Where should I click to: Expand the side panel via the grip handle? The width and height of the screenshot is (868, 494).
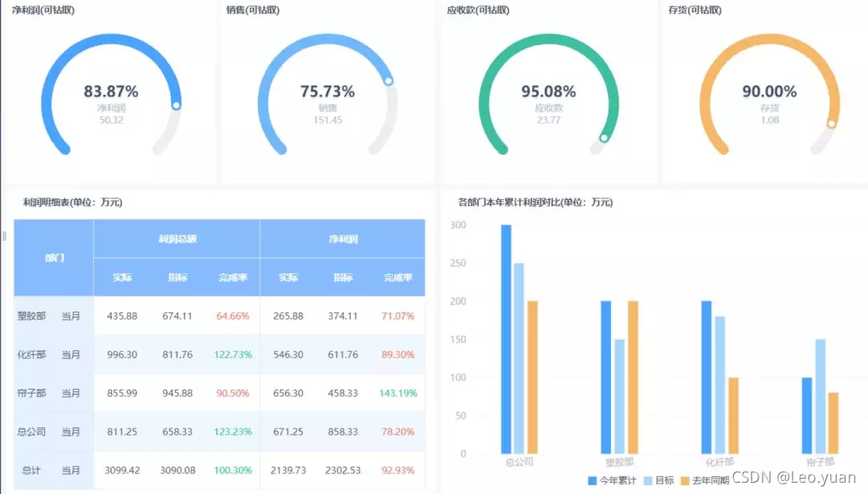pyautogui.click(x=4, y=235)
